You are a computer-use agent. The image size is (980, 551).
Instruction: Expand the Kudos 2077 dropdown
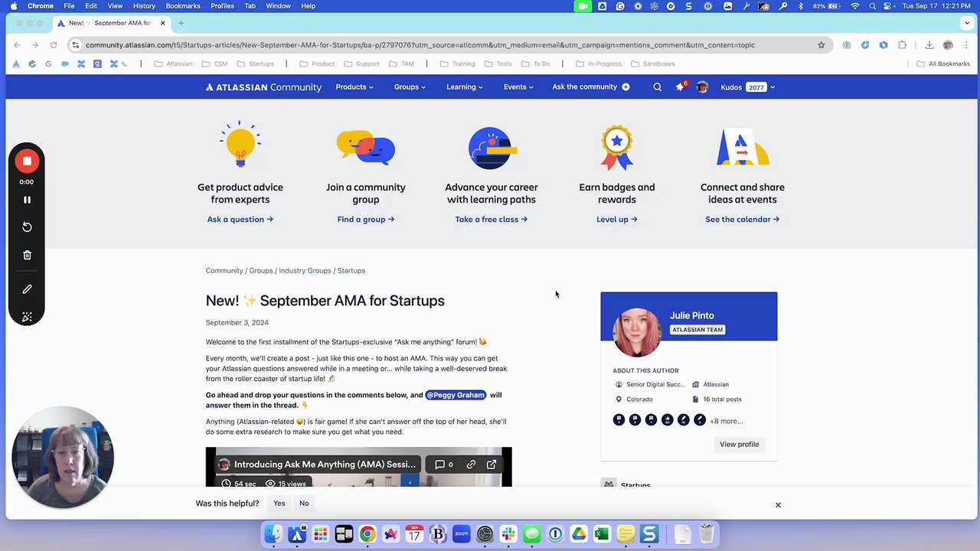tap(747, 87)
